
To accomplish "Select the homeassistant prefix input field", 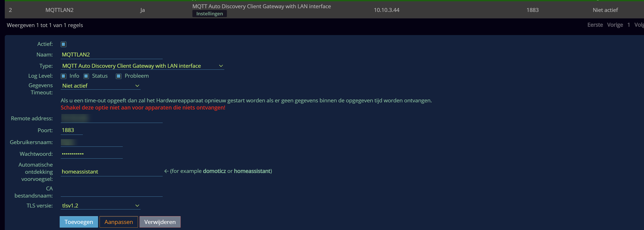I will coord(111,171).
